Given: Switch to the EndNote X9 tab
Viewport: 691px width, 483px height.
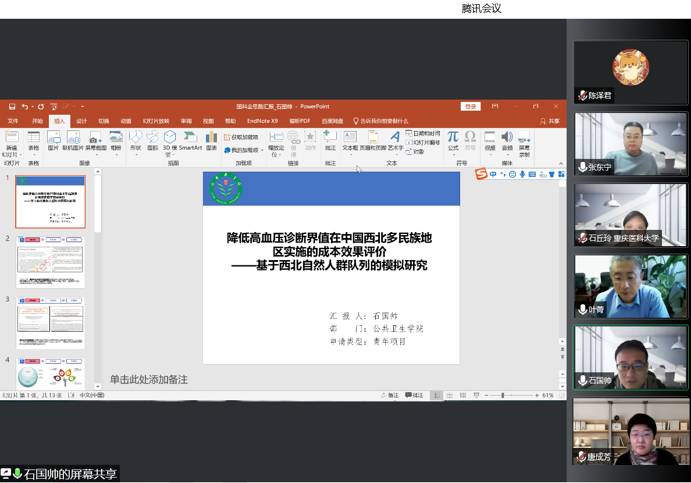Looking at the screenshot, I should point(262,121).
